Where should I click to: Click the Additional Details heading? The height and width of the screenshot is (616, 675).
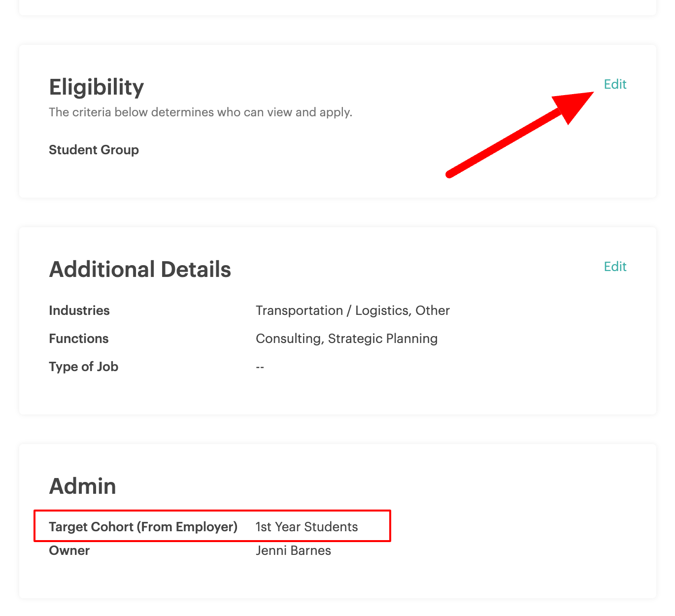(140, 270)
